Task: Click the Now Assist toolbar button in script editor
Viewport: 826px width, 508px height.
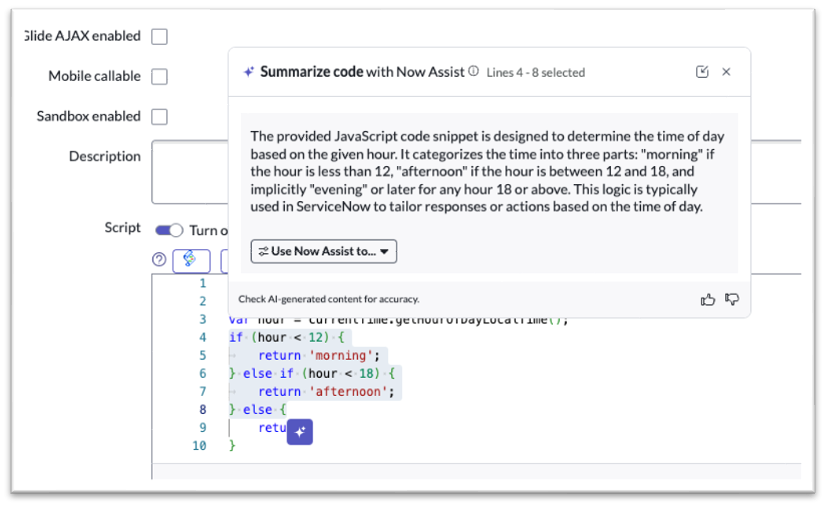Action: pyautogui.click(x=191, y=260)
